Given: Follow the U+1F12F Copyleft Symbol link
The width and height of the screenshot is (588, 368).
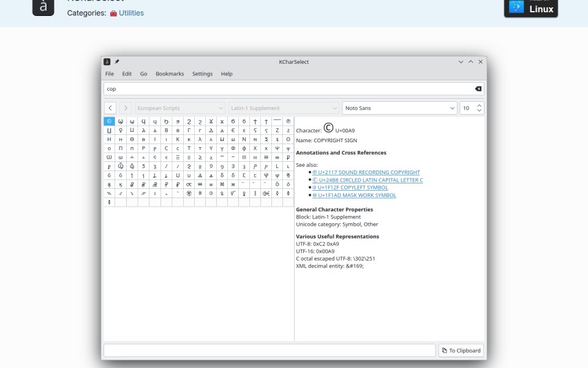Looking at the screenshot, I should pos(350,188).
